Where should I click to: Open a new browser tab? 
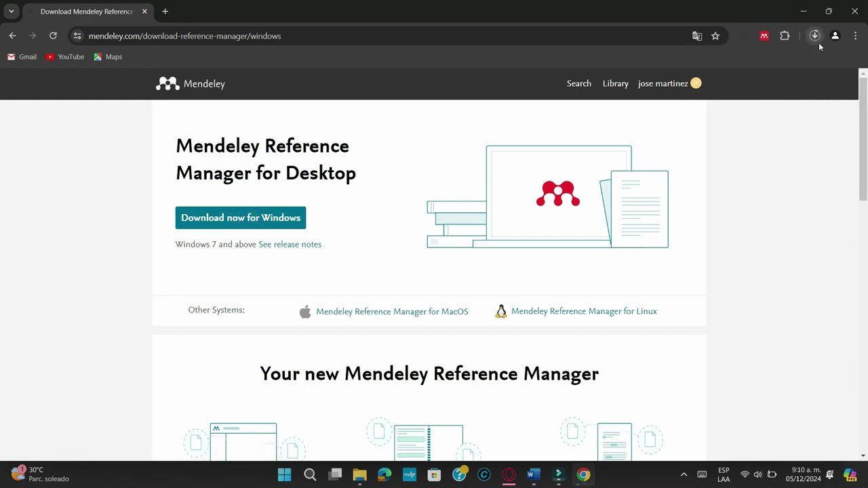point(165,12)
